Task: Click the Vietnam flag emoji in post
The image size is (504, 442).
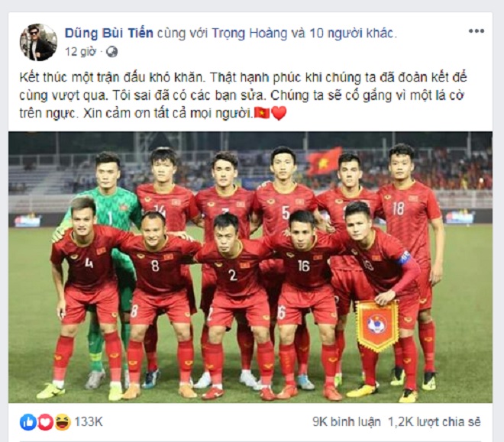Action: (262, 113)
